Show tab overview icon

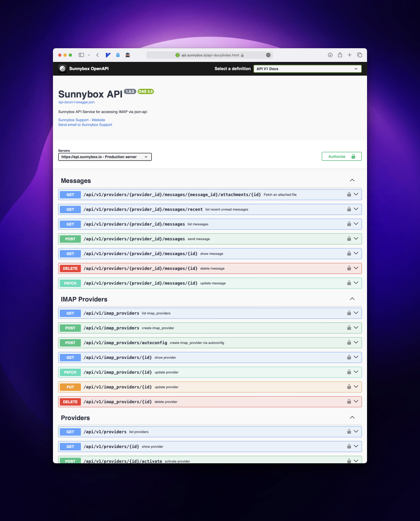click(359, 55)
